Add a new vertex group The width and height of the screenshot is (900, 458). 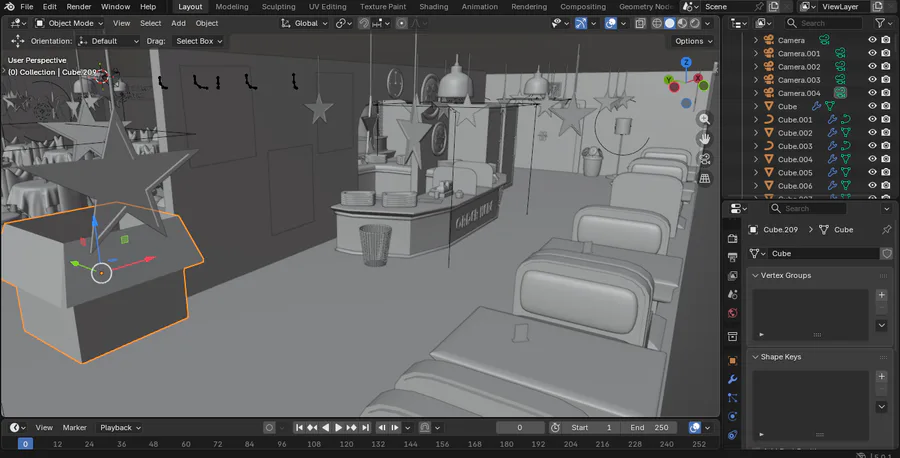click(882, 295)
